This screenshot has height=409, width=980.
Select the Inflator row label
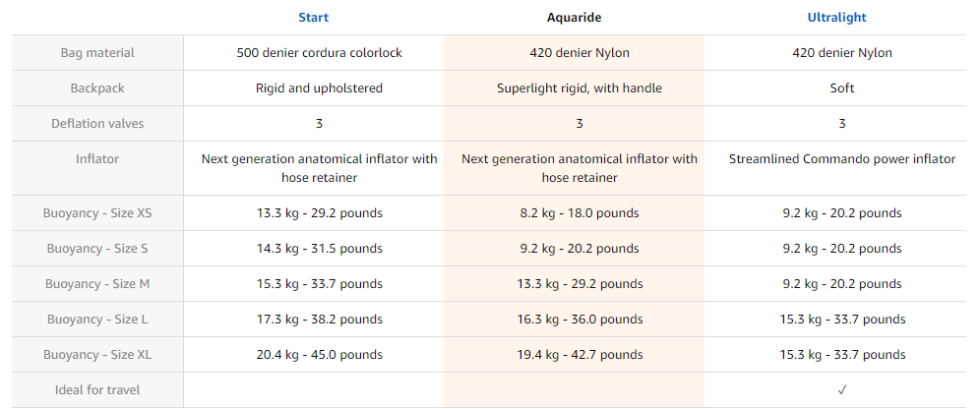tap(97, 159)
